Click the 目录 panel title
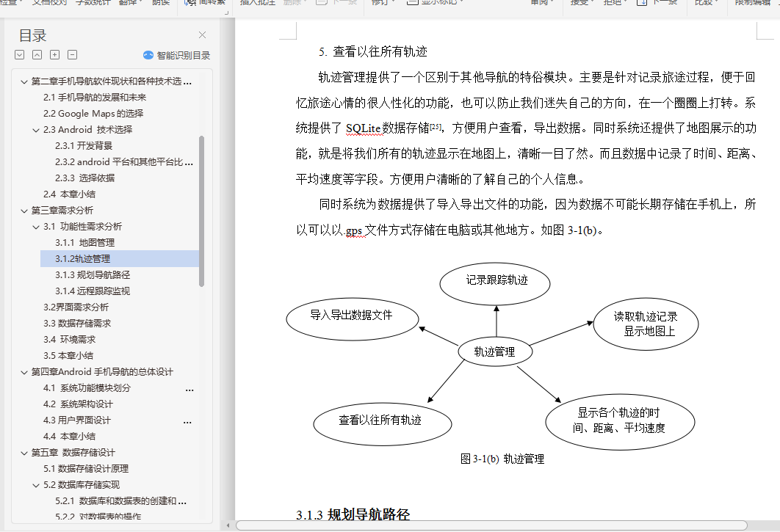The width and height of the screenshot is (780, 532). (32, 35)
